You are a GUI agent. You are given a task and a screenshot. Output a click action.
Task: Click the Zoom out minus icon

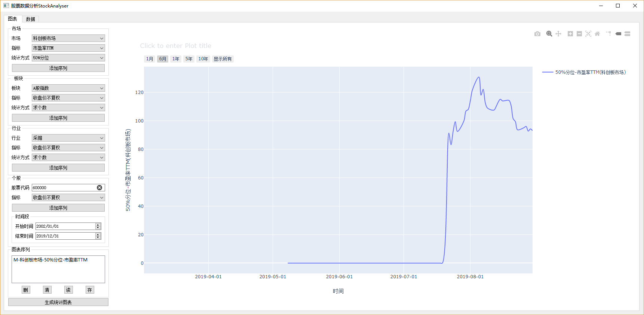point(579,34)
